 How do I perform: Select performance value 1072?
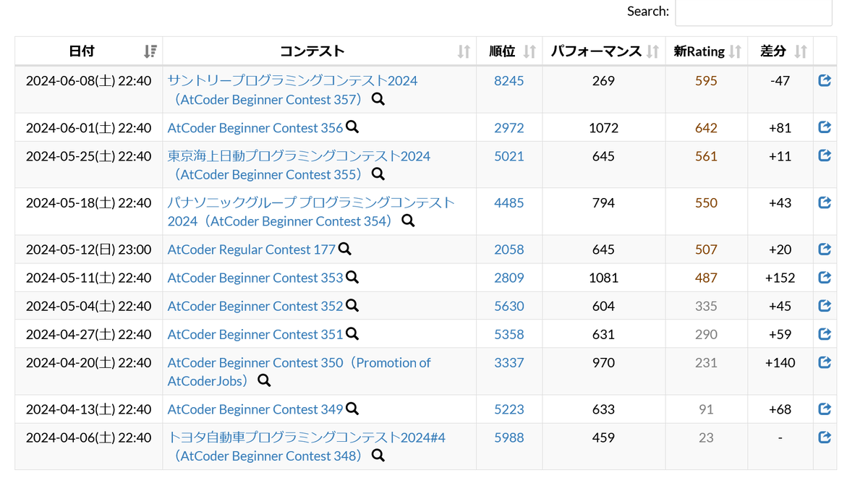pos(603,128)
